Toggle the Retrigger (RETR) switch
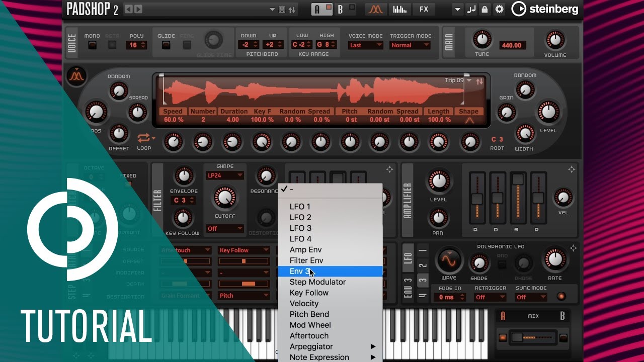The image size is (644, 362). tap(112, 45)
